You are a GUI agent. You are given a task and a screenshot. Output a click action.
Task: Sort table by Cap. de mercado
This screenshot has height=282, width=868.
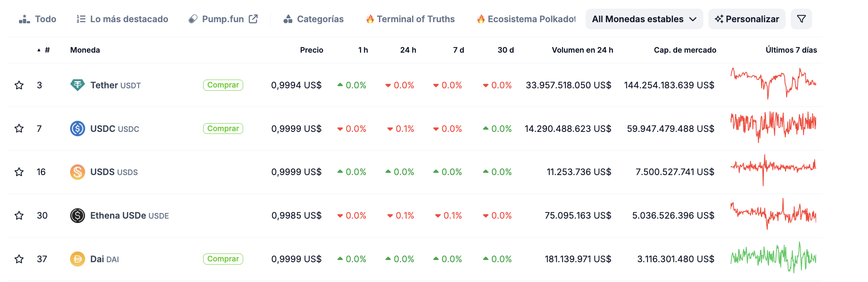point(685,50)
